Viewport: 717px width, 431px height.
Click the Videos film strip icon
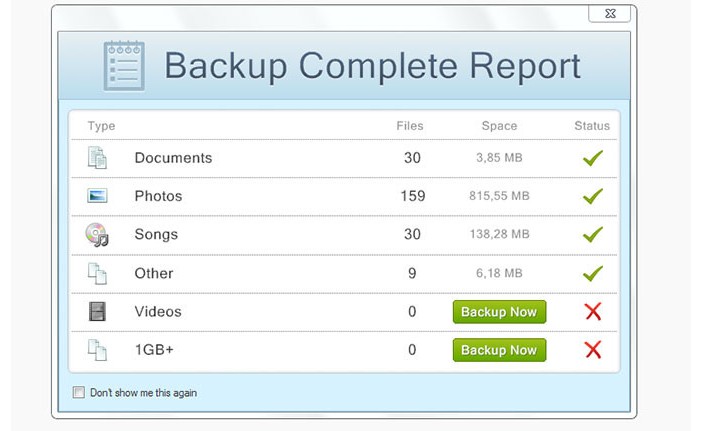(x=97, y=312)
